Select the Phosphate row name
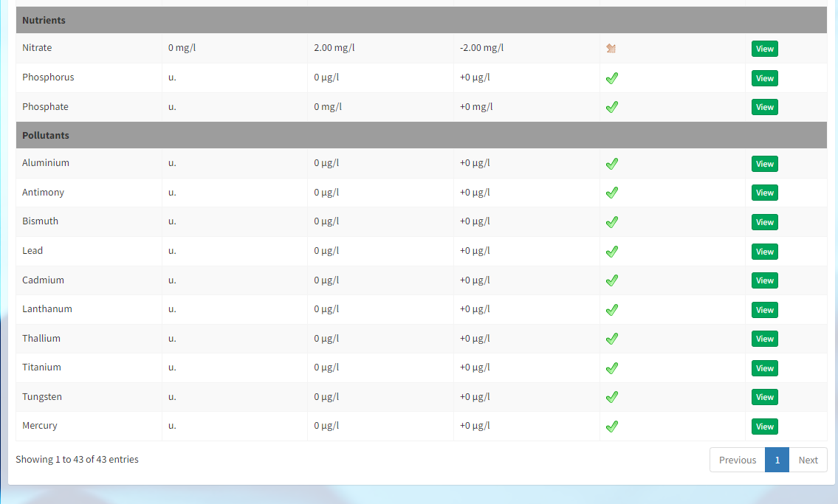Screen dimensions: 838x504 pyautogui.click(x=46, y=106)
